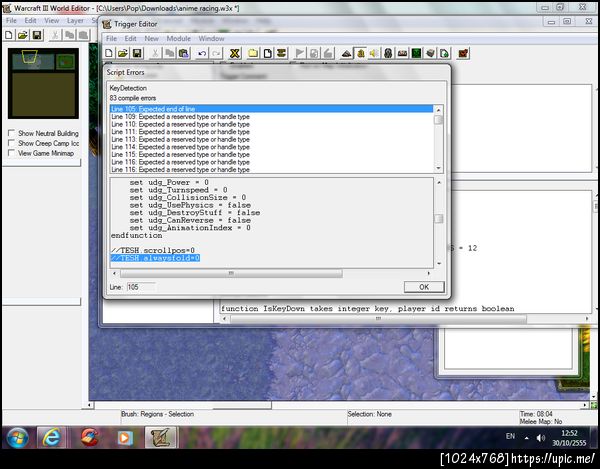Open the Object Manager module icon
This screenshot has height=469, width=600.
point(430,53)
